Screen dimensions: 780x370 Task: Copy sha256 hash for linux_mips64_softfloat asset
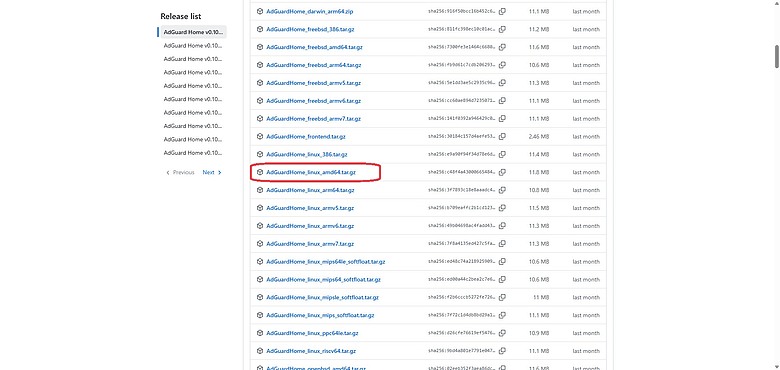[x=502, y=279]
